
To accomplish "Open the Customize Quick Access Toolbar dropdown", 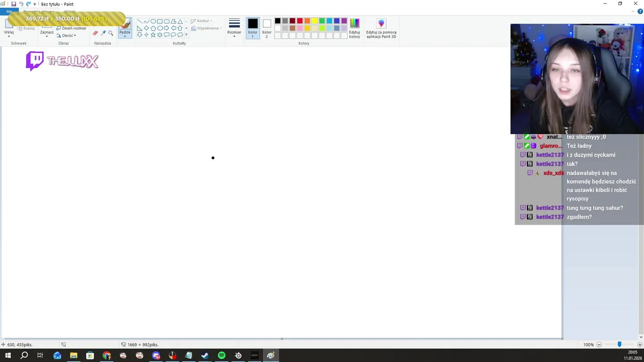I will point(35,5).
